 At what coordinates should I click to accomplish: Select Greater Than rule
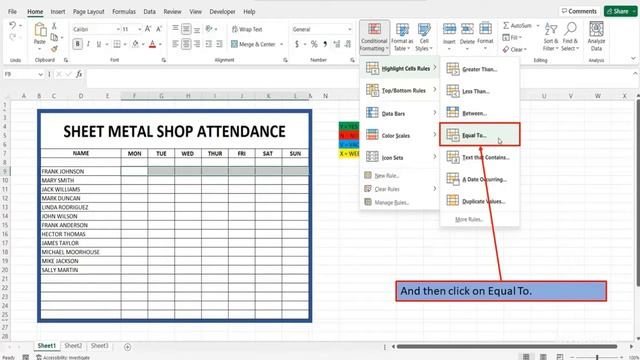(480, 69)
